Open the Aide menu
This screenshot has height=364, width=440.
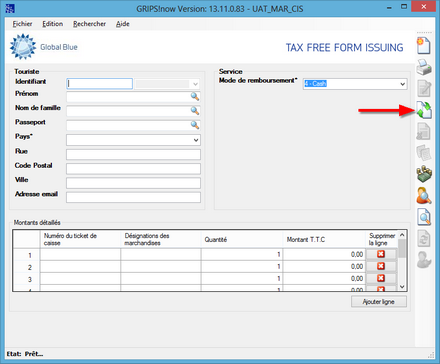point(123,24)
